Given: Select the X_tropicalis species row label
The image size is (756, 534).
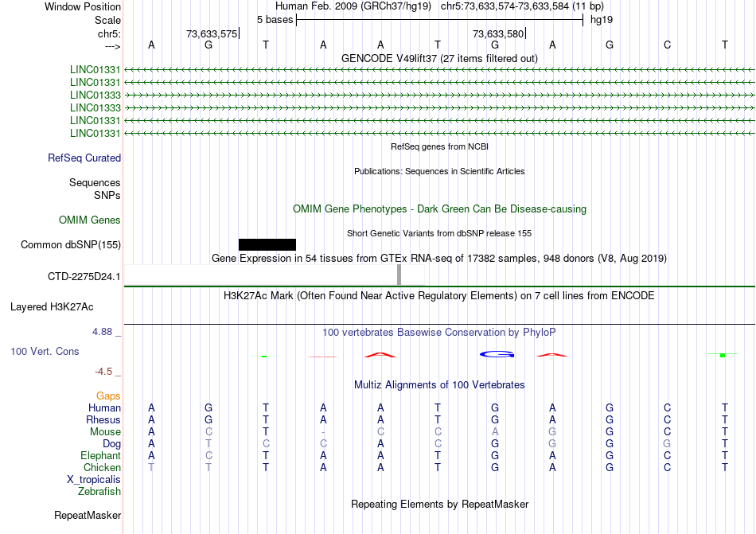Looking at the screenshot, I should pos(94,480).
